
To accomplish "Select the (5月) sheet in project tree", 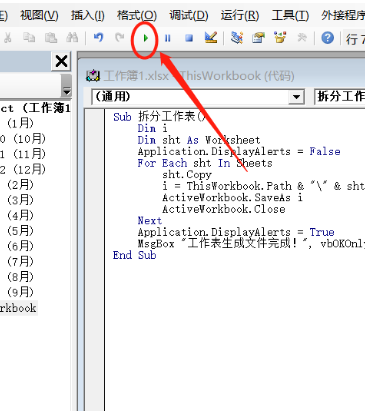I will [20, 231].
